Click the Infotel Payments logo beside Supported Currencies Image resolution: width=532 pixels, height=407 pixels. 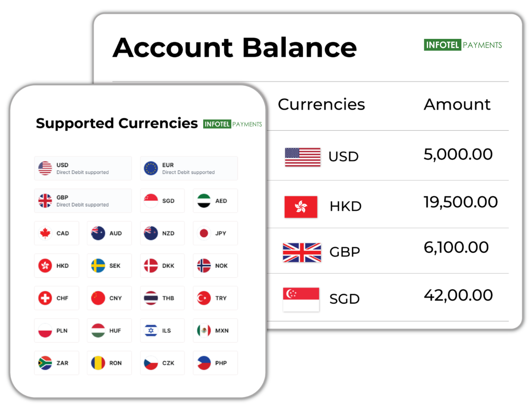coord(232,124)
